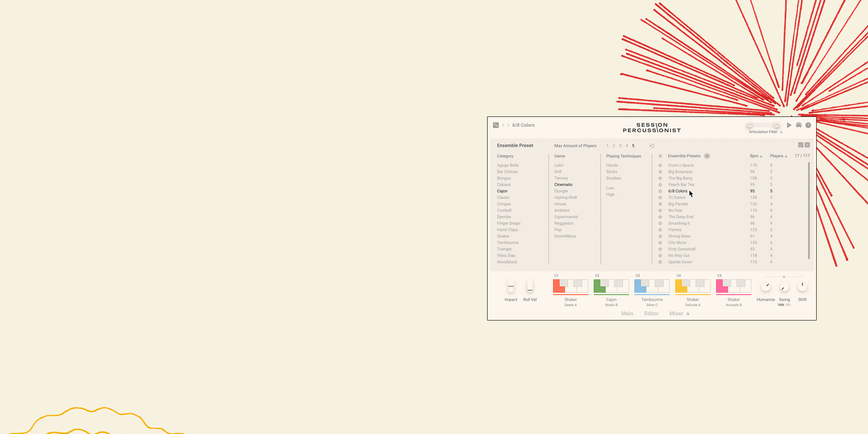Image resolution: width=868 pixels, height=434 pixels.
Task: Switch to the Main tab
Action: click(627, 313)
